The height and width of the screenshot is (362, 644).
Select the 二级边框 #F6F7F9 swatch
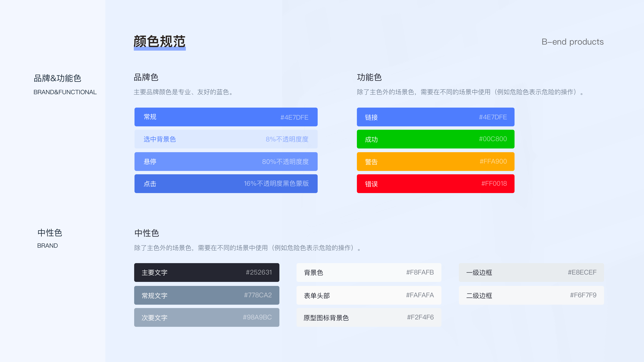point(531,295)
